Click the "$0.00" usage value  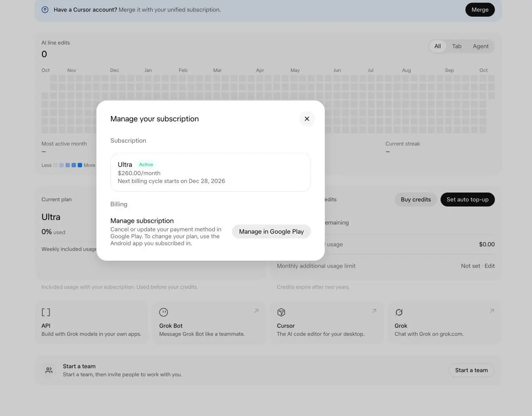pos(487,245)
